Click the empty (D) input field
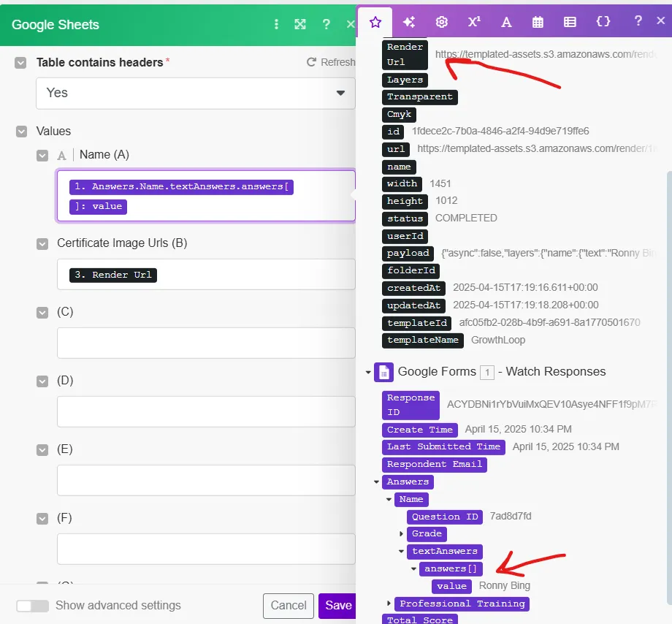This screenshot has width=672, height=624. [206, 411]
